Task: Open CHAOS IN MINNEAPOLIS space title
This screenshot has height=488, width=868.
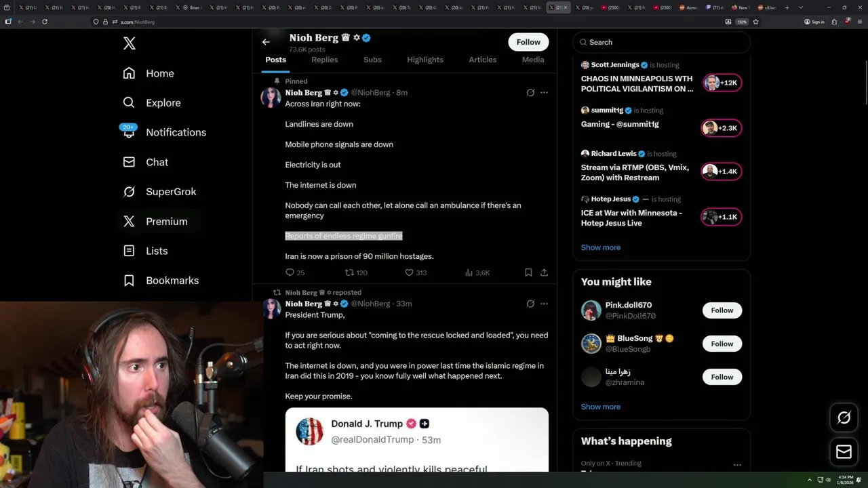Action: point(637,83)
